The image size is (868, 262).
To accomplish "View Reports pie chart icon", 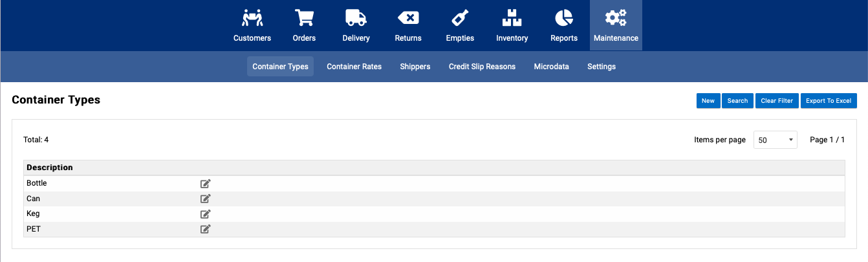I will [x=564, y=17].
